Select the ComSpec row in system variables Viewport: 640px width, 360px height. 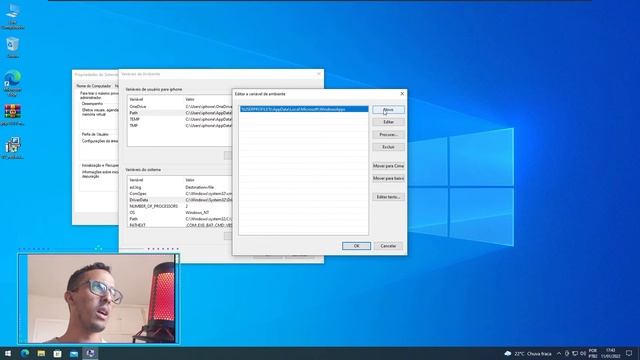click(180, 193)
